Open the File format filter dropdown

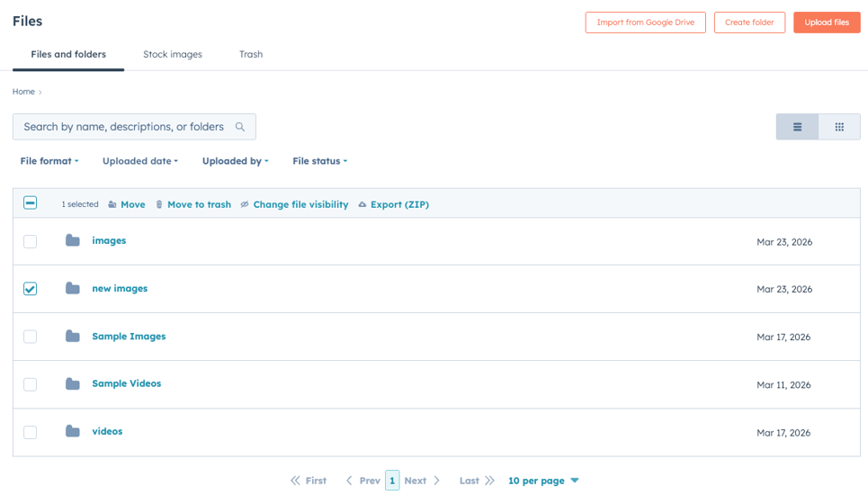click(x=49, y=161)
